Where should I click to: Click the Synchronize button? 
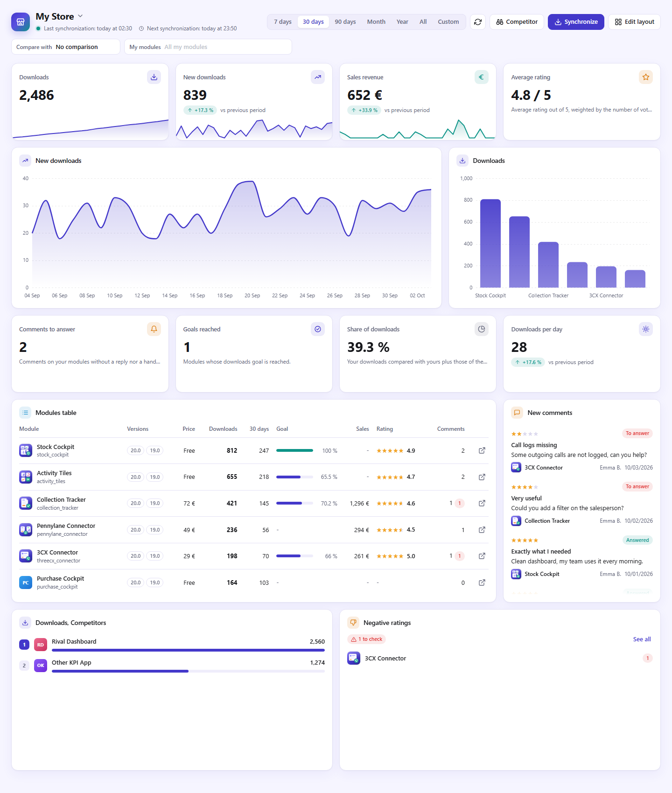click(x=576, y=22)
